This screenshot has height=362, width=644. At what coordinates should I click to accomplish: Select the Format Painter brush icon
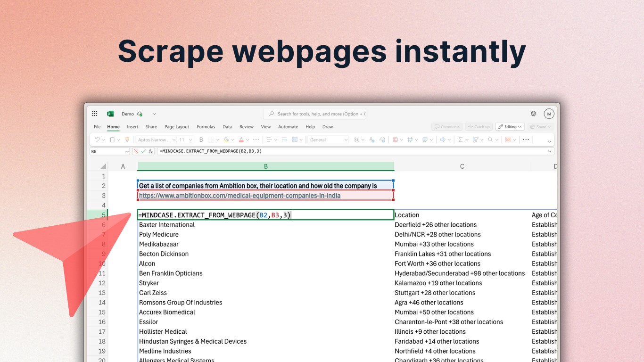tap(127, 140)
